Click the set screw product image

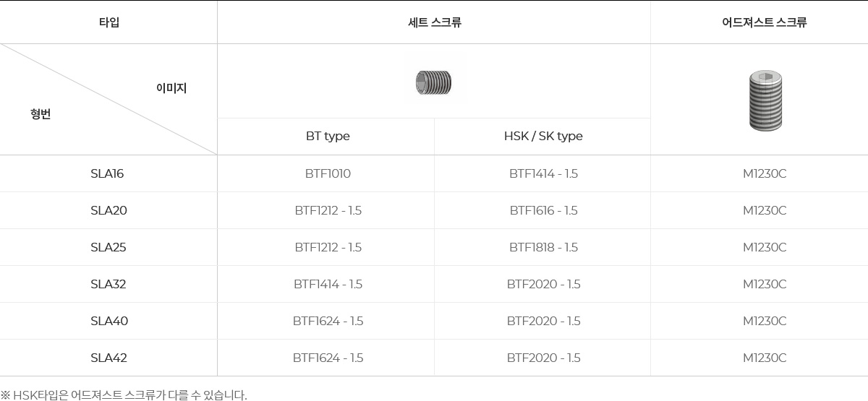point(433,82)
